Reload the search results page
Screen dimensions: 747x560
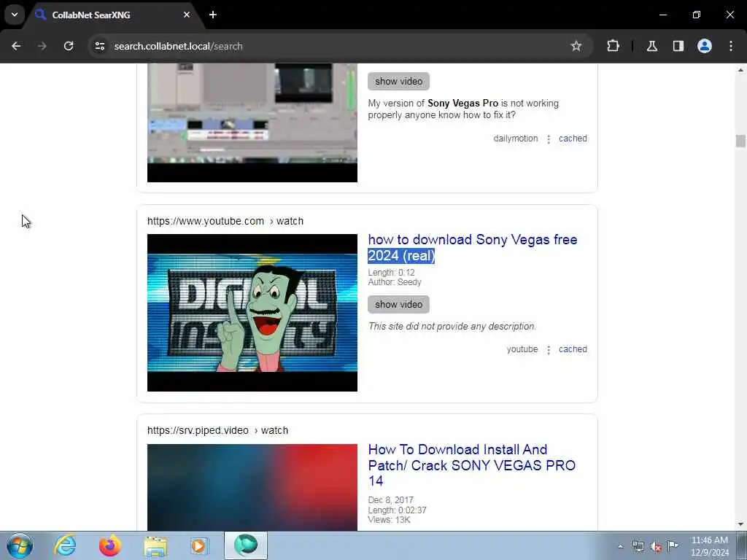click(x=69, y=46)
